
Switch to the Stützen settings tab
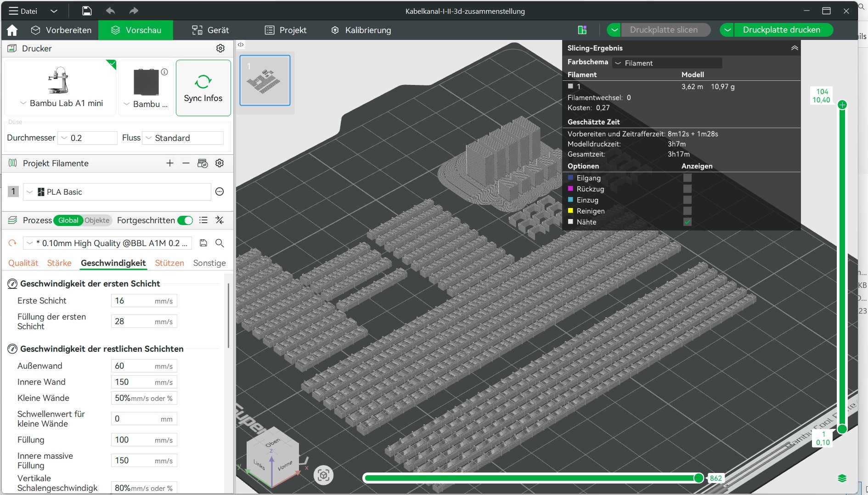click(x=169, y=263)
